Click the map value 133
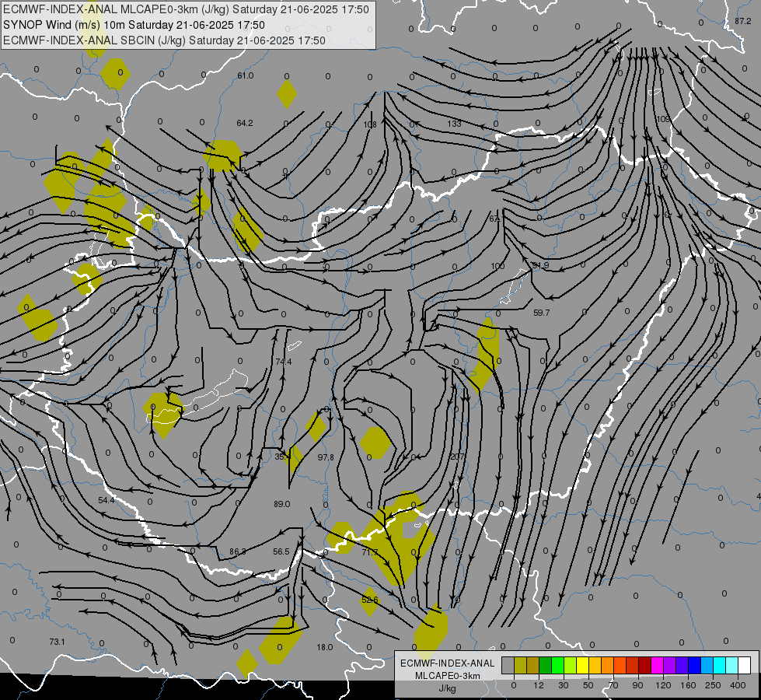Image resolution: width=761 pixels, height=700 pixels. click(x=454, y=124)
